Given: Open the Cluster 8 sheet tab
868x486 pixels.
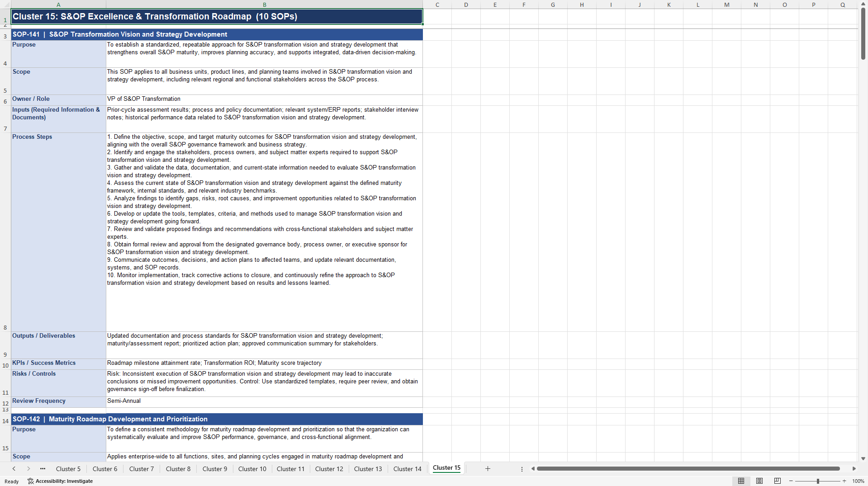Looking at the screenshot, I should point(178,469).
